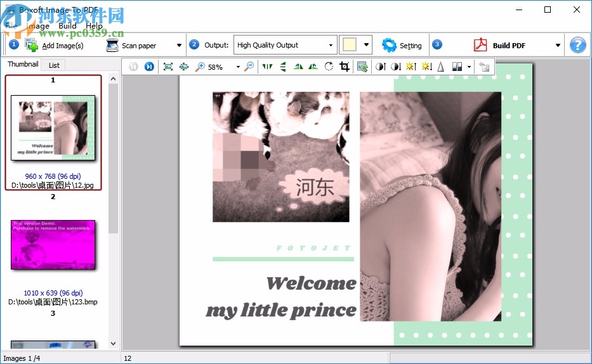The image size is (592, 364).
Task: Open the Build PDF dropdown arrow
Action: [558, 45]
